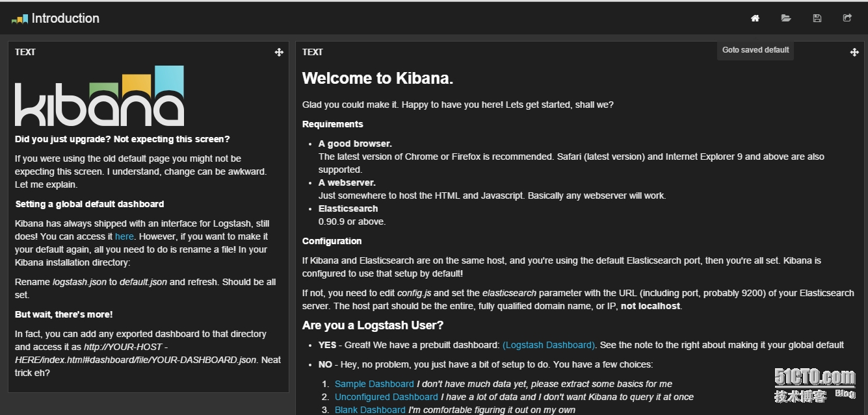Click the Kibana bar-chart icon beside Introduction
Viewport: 868px width, 415px height.
click(x=20, y=19)
